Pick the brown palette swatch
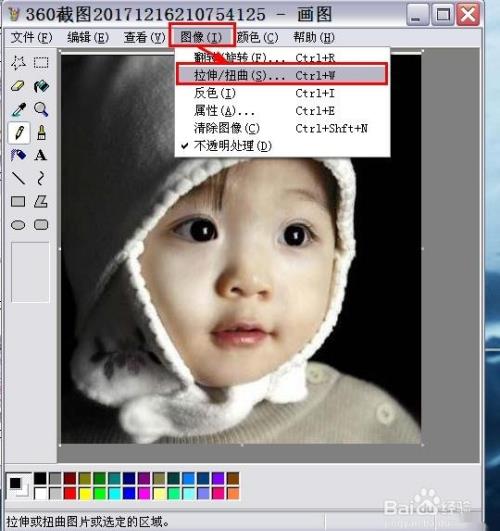The height and width of the screenshot is (531, 500). [233, 479]
